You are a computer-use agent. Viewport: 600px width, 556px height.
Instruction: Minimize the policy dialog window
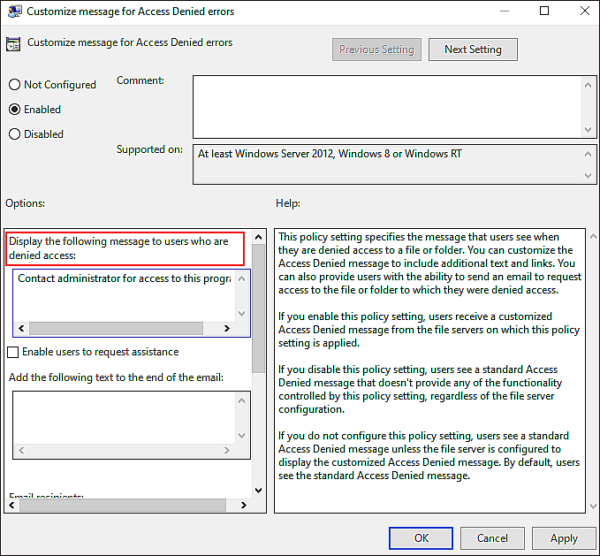point(504,11)
